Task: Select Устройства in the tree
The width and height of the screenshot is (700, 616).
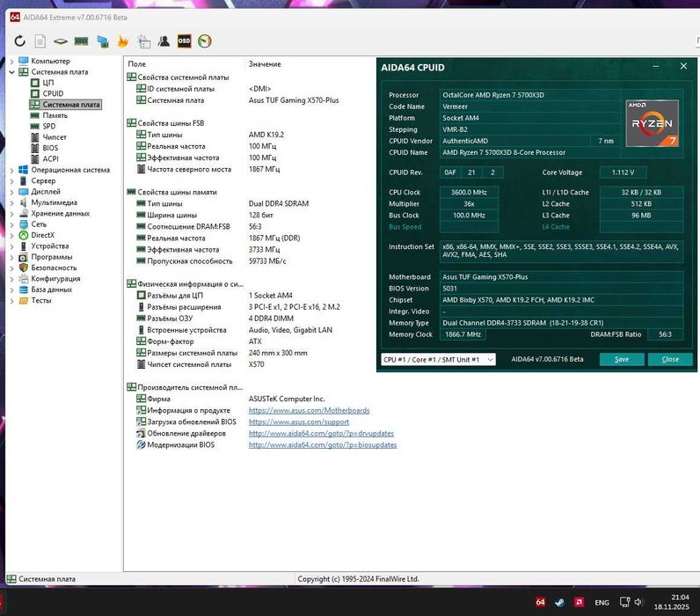Action: click(49, 246)
